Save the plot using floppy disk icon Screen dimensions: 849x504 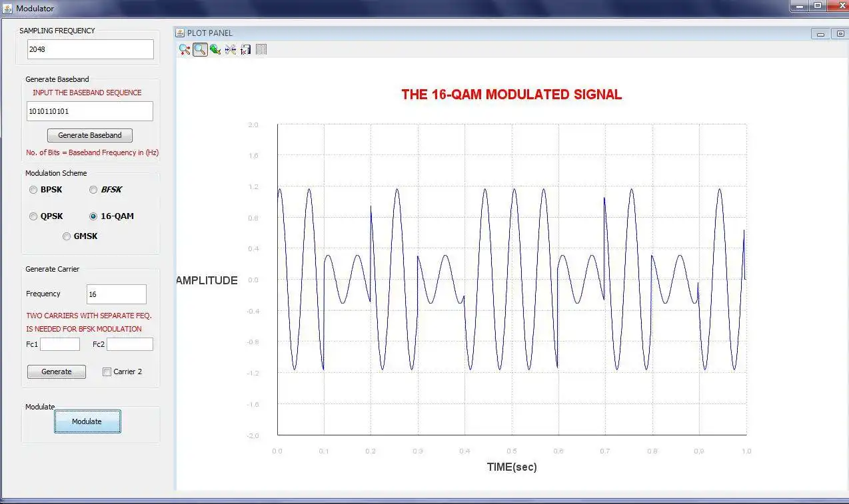246,49
